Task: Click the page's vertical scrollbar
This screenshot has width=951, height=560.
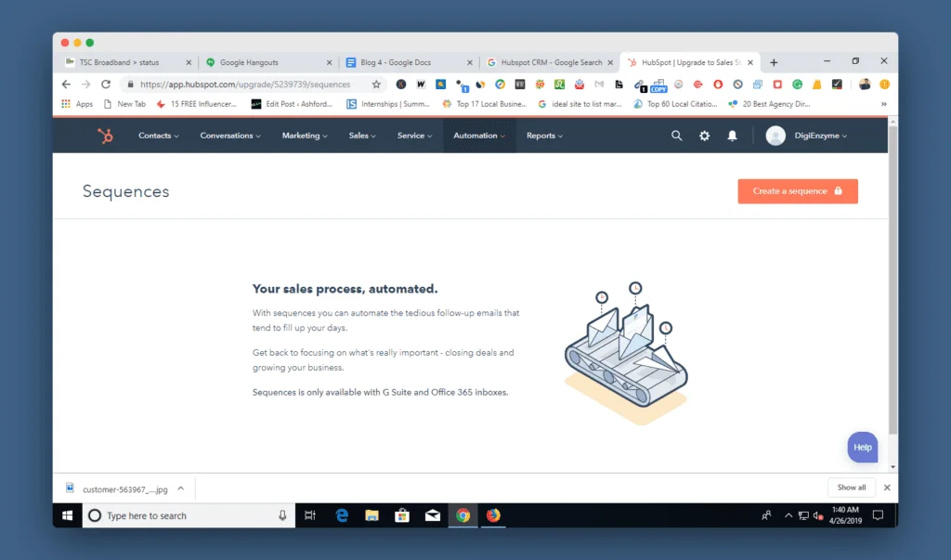Action: (892, 280)
